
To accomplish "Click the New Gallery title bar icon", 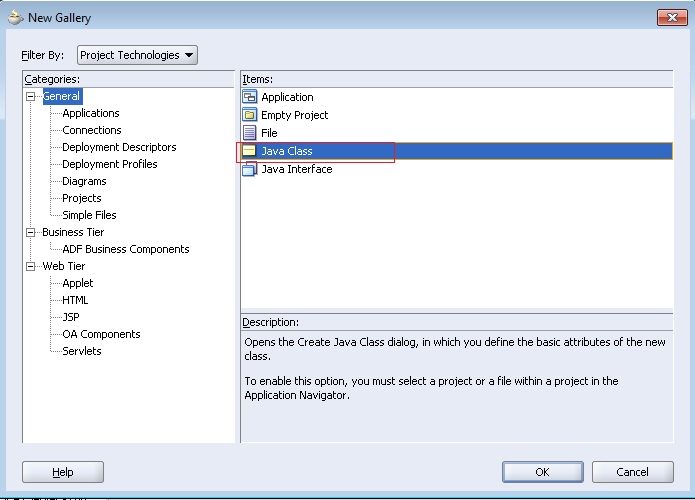I will (x=15, y=17).
